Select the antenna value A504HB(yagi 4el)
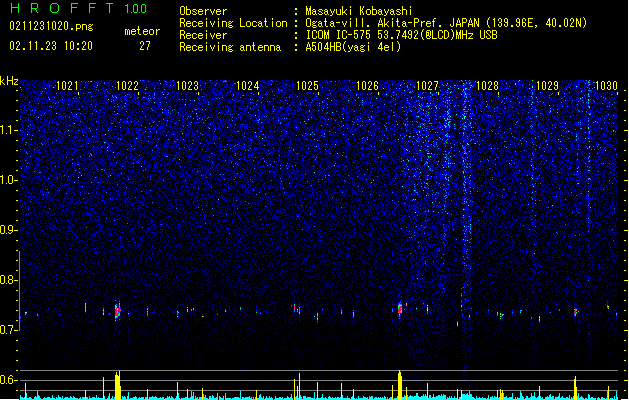This screenshot has height=400, width=629. (353, 47)
